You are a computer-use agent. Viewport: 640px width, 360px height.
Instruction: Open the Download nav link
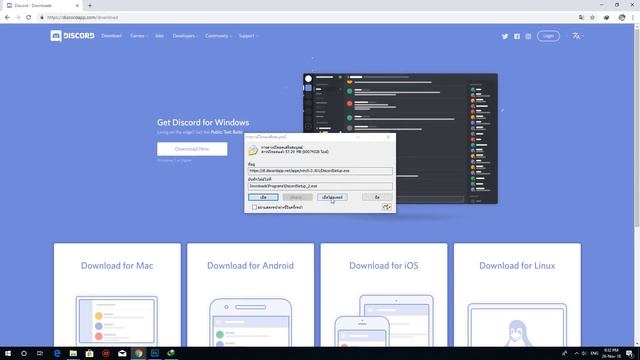[111, 36]
